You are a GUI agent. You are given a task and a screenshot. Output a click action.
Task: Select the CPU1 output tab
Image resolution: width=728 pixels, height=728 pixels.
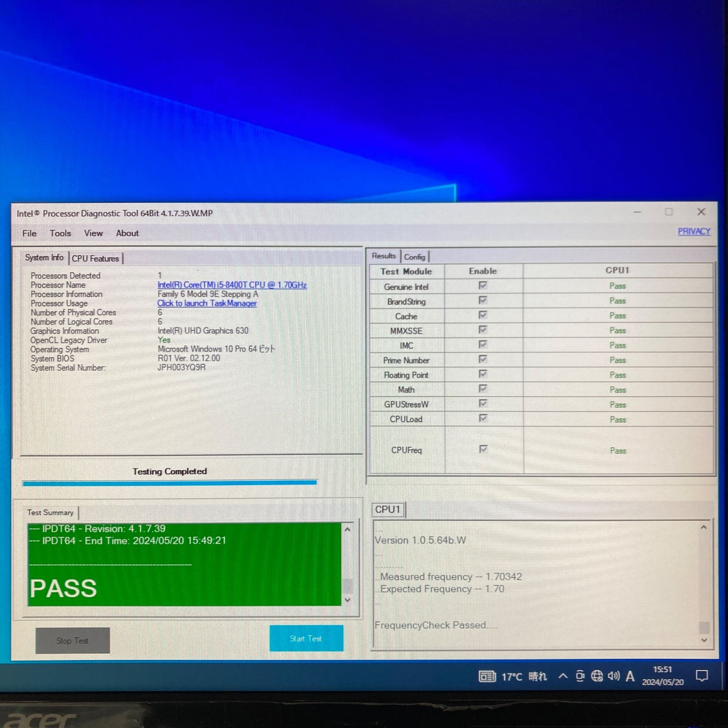[388, 510]
